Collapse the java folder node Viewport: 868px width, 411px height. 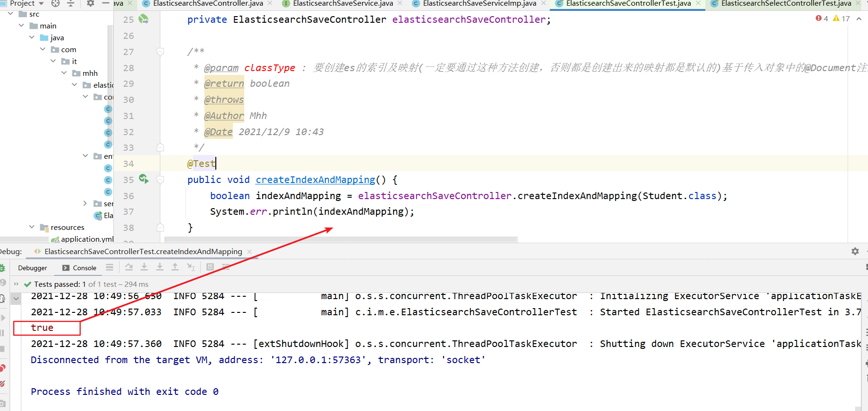32,37
